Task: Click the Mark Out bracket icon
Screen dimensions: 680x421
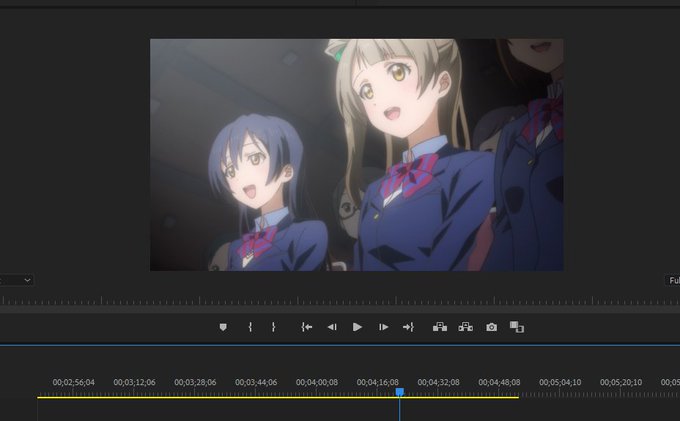Action: [273, 327]
